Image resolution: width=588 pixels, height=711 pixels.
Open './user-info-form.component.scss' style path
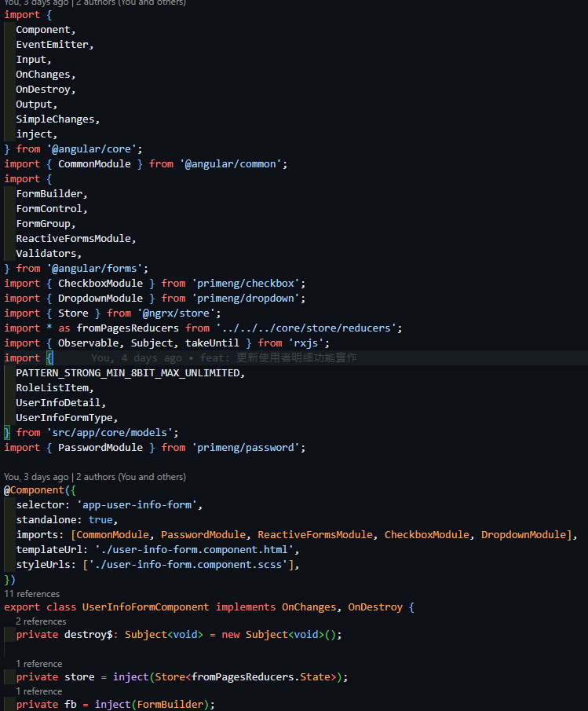tap(188, 565)
